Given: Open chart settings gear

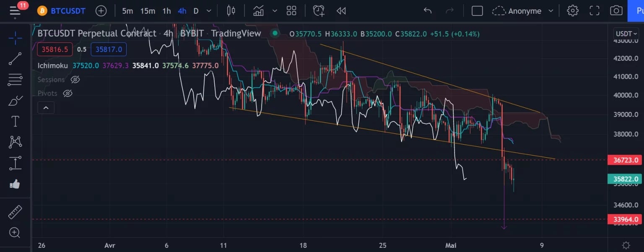Looking at the screenshot, I should point(573,11).
